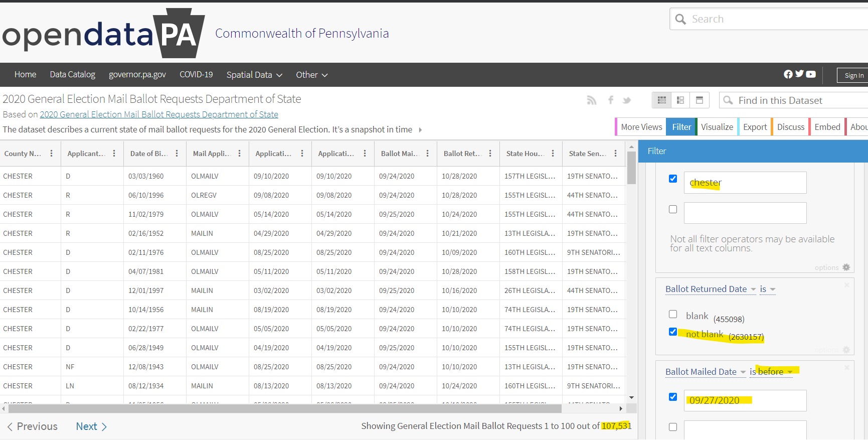Viewport: 868px width, 440px height.
Task: Open the COVID-19 nav link
Action: tap(196, 74)
